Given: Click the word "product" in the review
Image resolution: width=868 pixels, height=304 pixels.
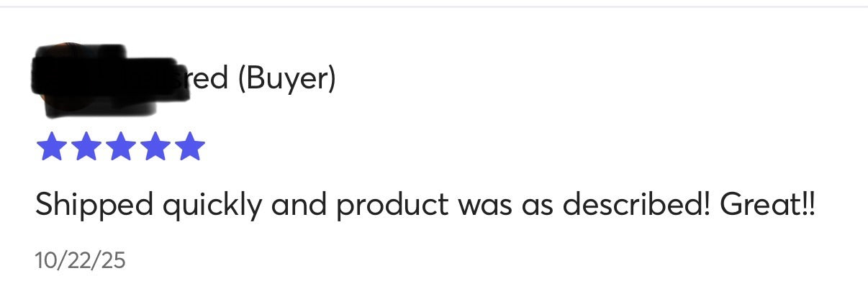Looking at the screenshot, I should pos(392,206).
